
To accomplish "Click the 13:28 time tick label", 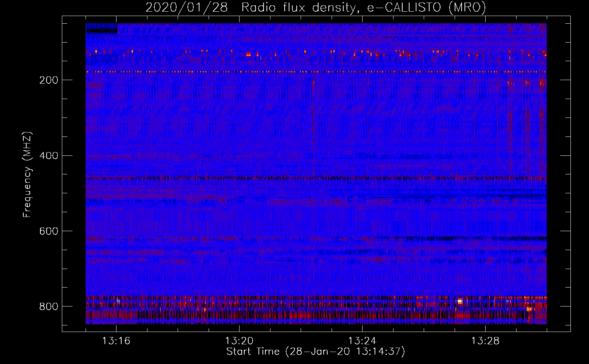I will tap(485, 341).
